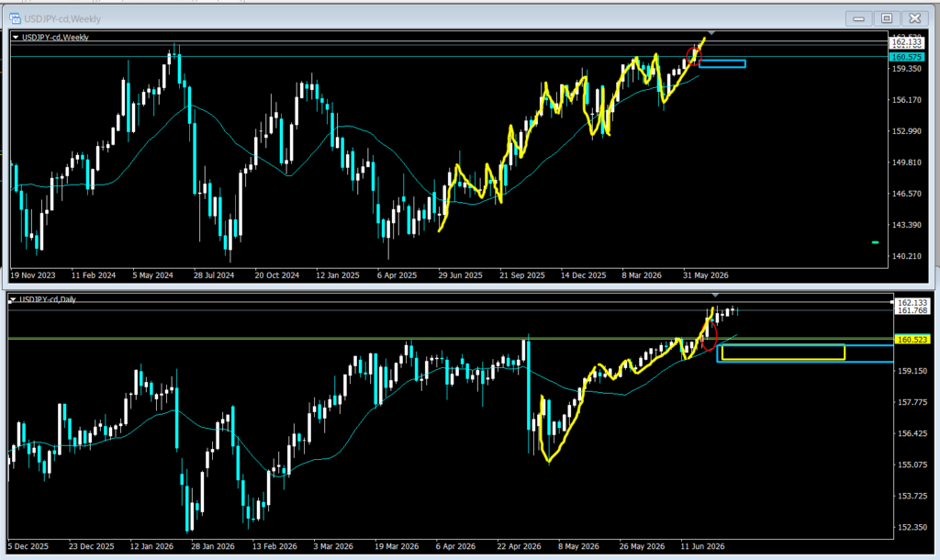The image size is (940, 560).
Task: Click the 11 Jun 2026 date on Daily time axis
Action: 702,546
